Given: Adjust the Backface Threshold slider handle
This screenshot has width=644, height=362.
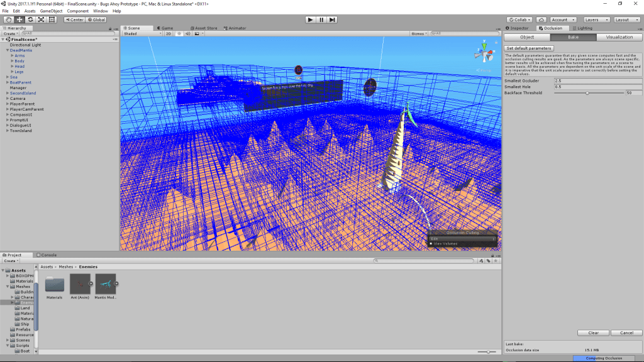Looking at the screenshot, I should pyautogui.click(x=587, y=93).
